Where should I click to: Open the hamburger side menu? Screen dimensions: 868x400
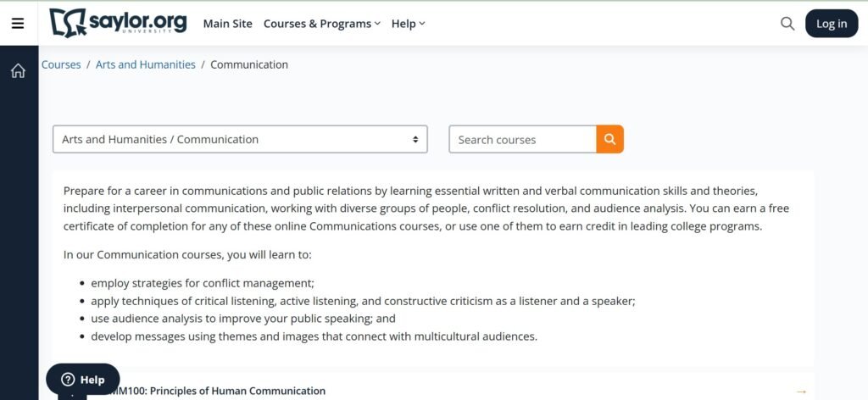coord(18,23)
